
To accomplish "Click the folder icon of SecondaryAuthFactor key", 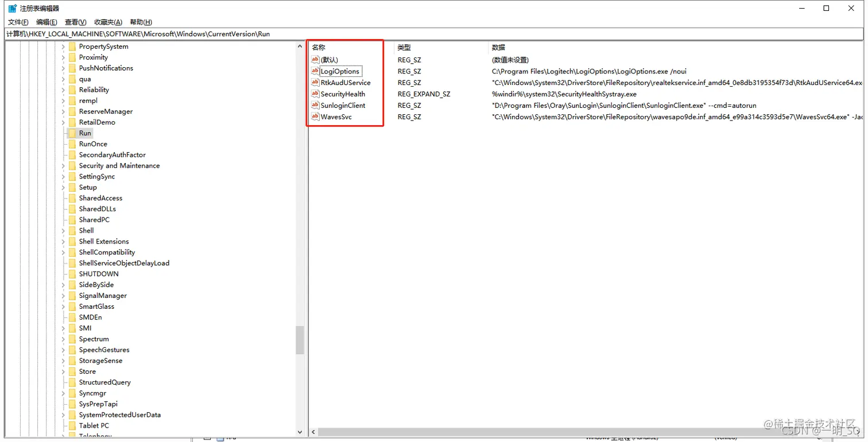I will (x=72, y=155).
